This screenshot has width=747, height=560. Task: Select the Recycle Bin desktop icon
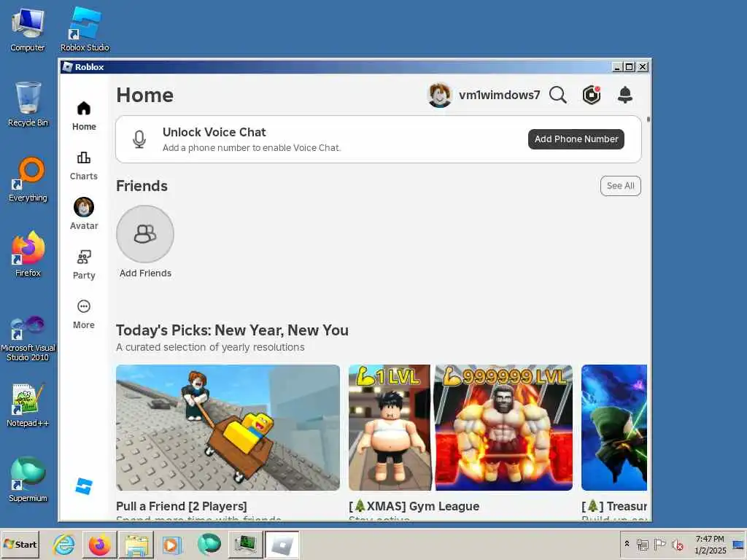28,104
